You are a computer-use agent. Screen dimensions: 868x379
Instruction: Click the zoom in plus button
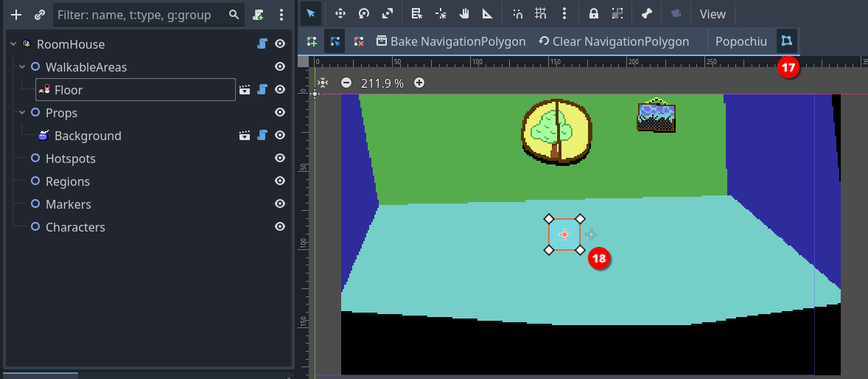(419, 83)
